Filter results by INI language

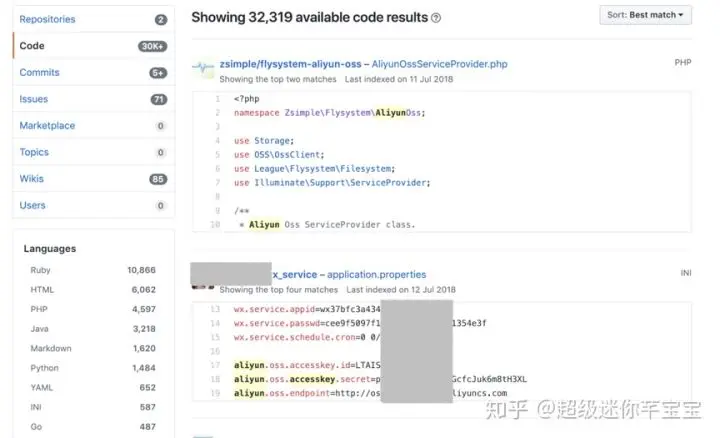38,407
